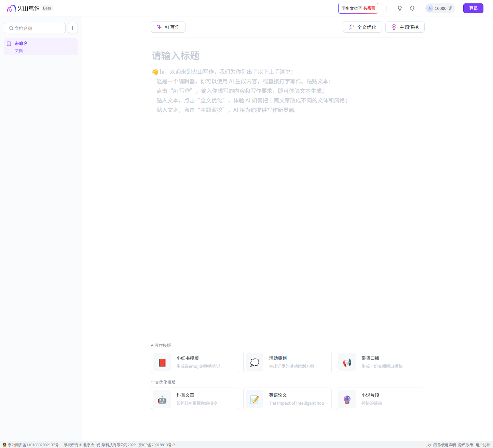Open the AI 写作 button

tap(168, 27)
